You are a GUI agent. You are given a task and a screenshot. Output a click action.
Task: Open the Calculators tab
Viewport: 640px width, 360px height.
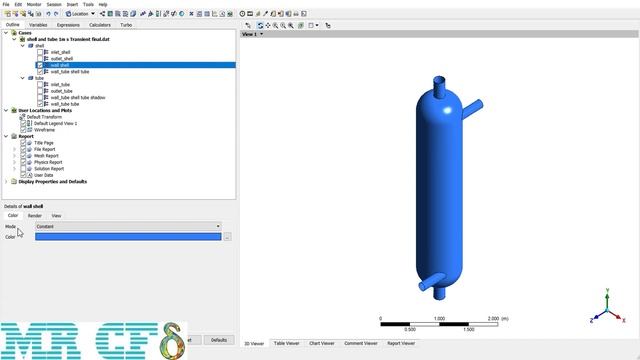click(x=100, y=25)
